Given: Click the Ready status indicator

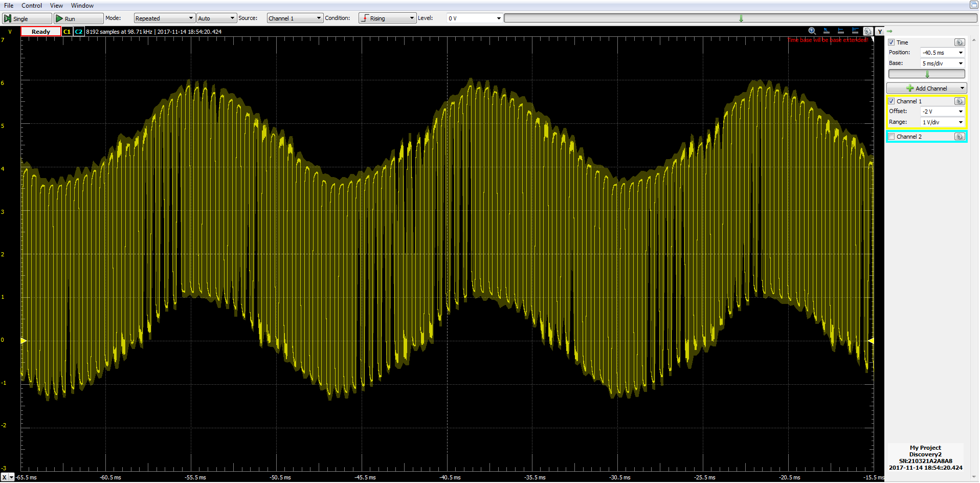Looking at the screenshot, I should click(41, 32).
